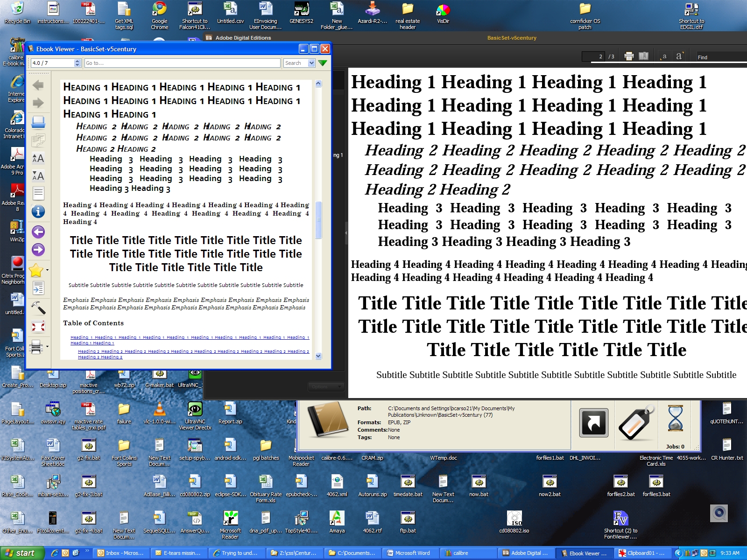Switch to the C:\Documents taskbar button

[x=352, y=553]
